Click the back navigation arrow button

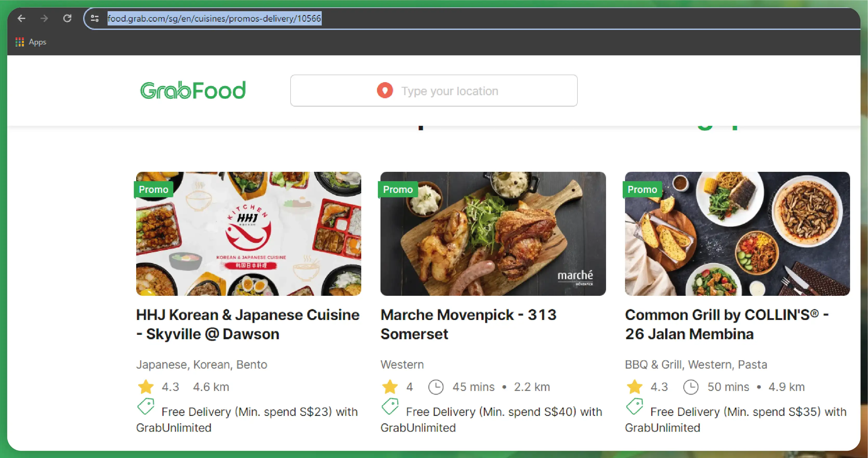click(21, 18)
